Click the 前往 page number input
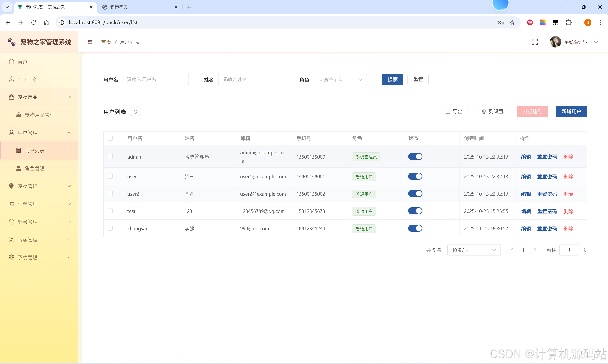 569,250
